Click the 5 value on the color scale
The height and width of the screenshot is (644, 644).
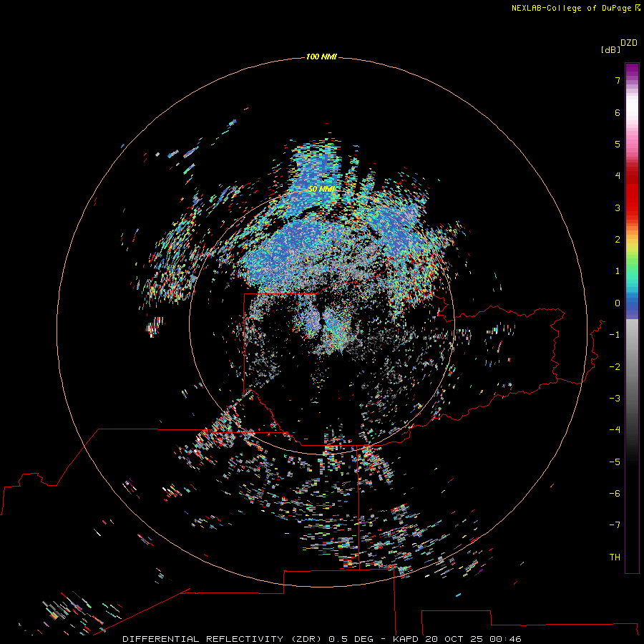618,144
